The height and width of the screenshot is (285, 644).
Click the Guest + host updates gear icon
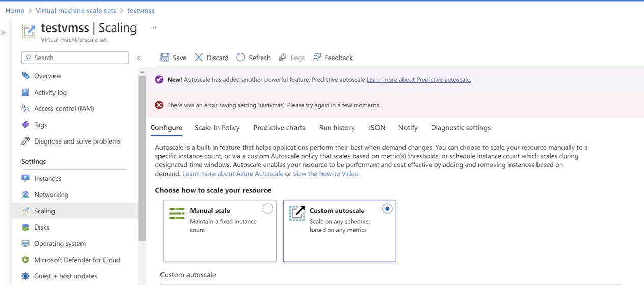(x=25, y=276)
